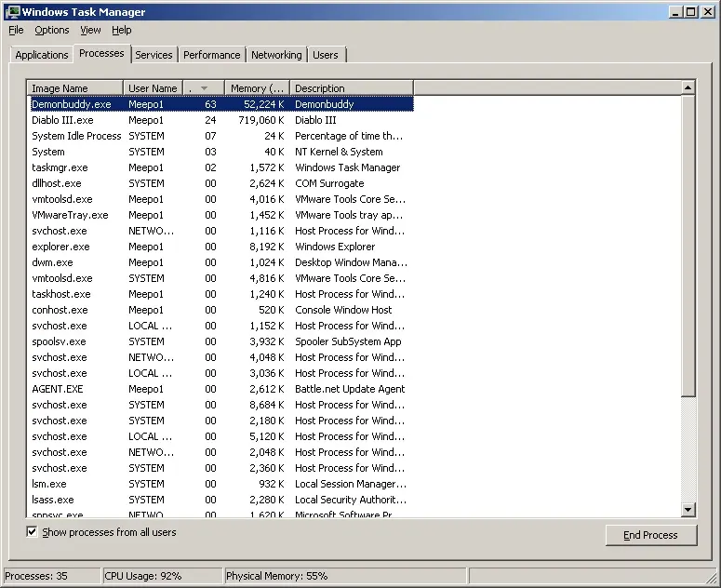
Task: Select the Diablo III.exe process row
Action: 62,120
